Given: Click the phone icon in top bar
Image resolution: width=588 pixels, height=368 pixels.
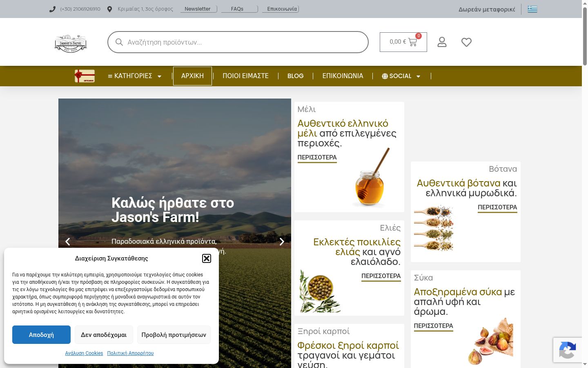Looking at the screenshot, I should (x=52, y=9).
